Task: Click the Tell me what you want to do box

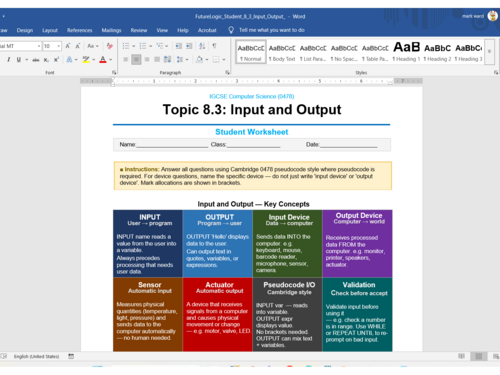Action: (x=272, y=30)
